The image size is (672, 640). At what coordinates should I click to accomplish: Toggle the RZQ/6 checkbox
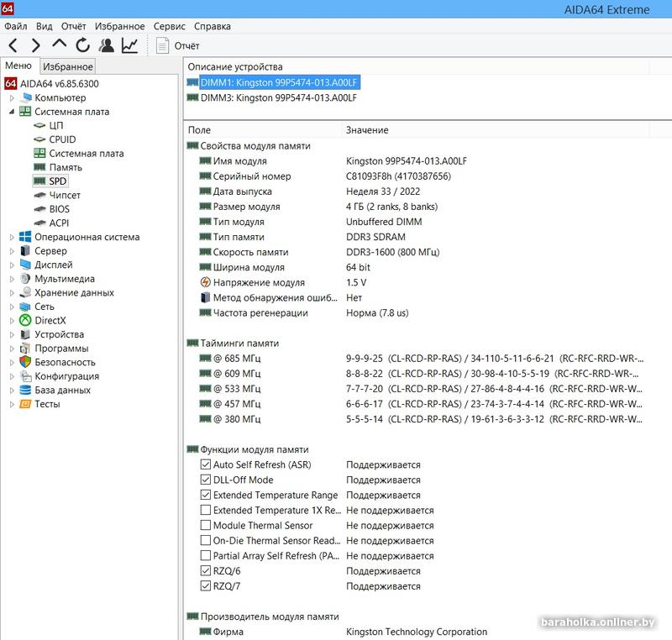pos(205,570)
